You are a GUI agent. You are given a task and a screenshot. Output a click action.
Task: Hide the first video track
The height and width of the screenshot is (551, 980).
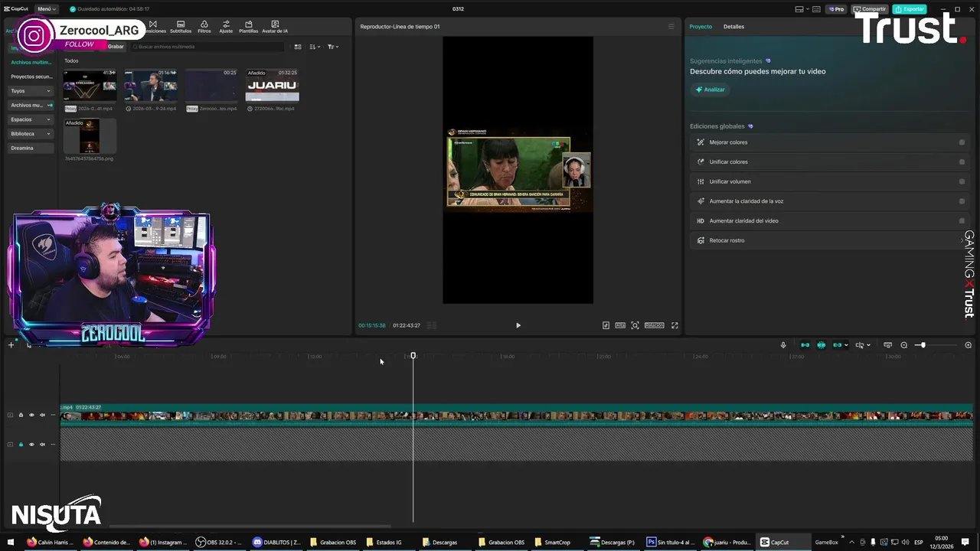click(31, 415)
